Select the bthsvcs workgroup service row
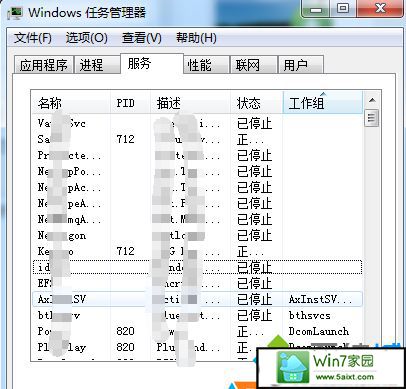406x389 pixels. pos(197,315)
